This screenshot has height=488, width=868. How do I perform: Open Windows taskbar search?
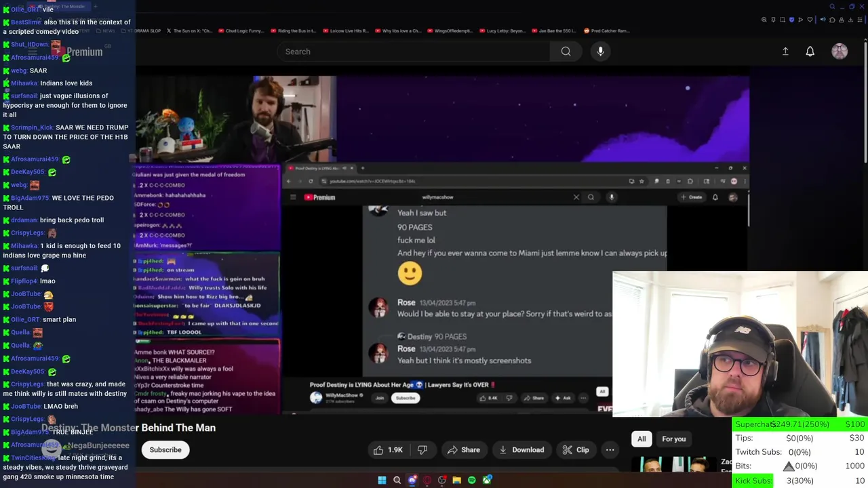[397, 481]
